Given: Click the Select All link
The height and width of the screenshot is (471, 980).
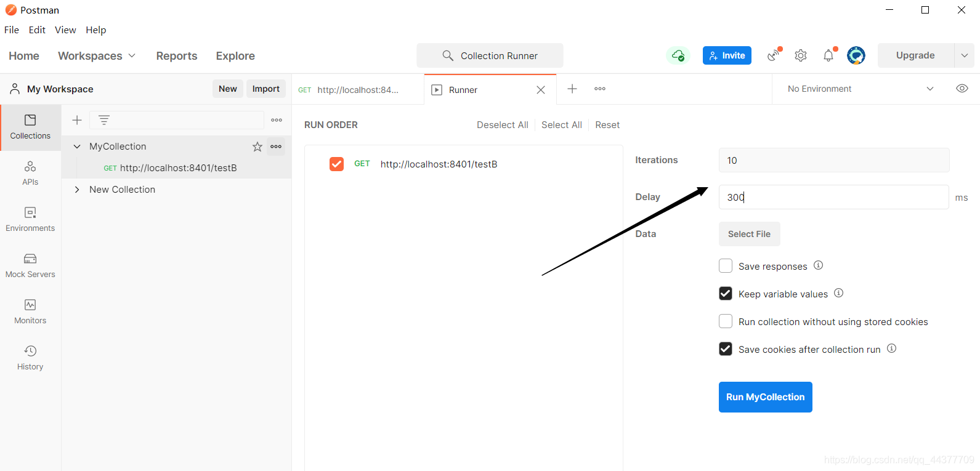Looking at the screenshot, I should 562,125.
